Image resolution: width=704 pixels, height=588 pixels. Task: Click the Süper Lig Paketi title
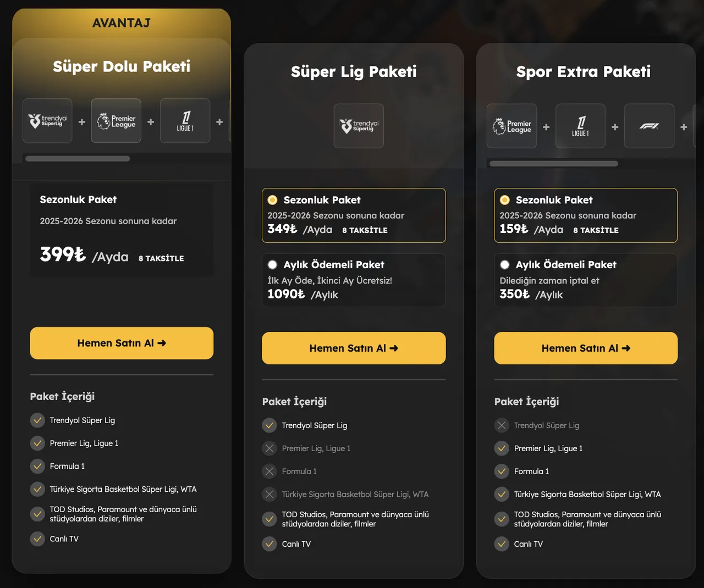[x=354, y=71]
